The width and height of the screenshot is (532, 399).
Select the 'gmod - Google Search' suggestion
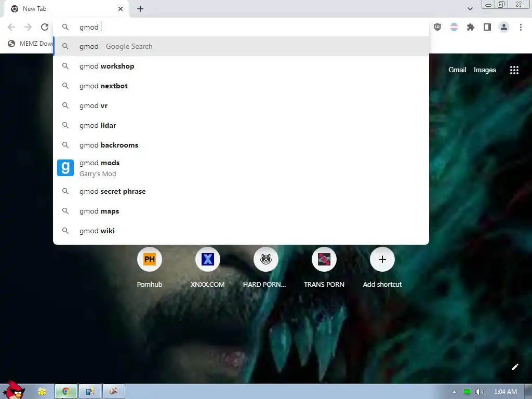point(241,46)
